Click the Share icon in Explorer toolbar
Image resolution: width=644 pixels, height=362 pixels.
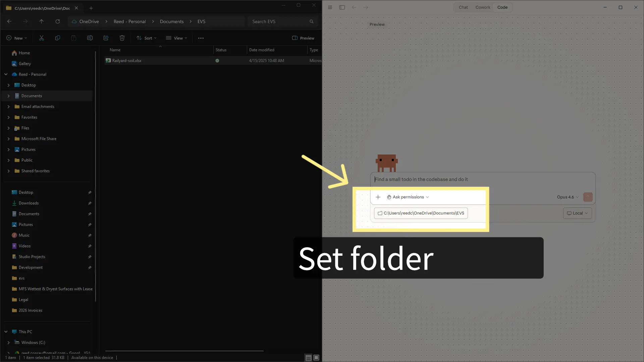(106, 38)
